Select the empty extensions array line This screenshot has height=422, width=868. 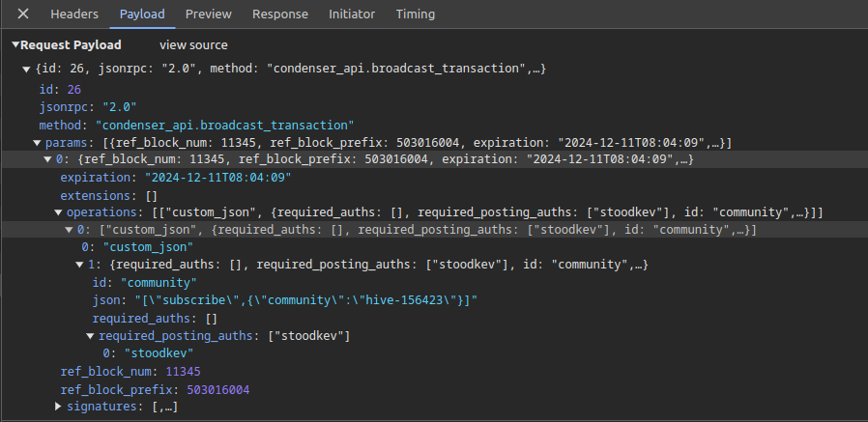click(108, 195)
